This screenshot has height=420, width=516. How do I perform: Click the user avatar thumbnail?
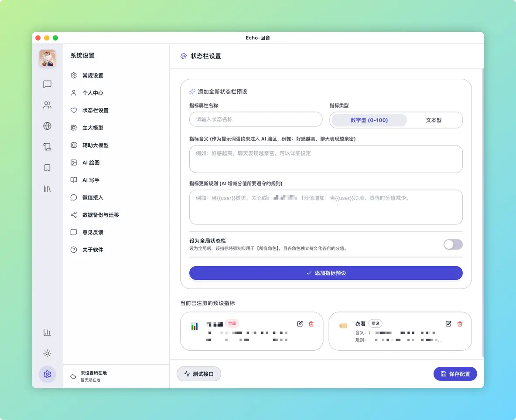(x=47, y=58)
